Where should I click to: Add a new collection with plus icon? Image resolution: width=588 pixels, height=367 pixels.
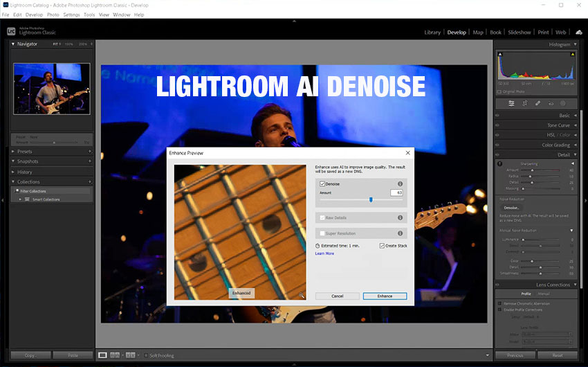click(90, 182)
